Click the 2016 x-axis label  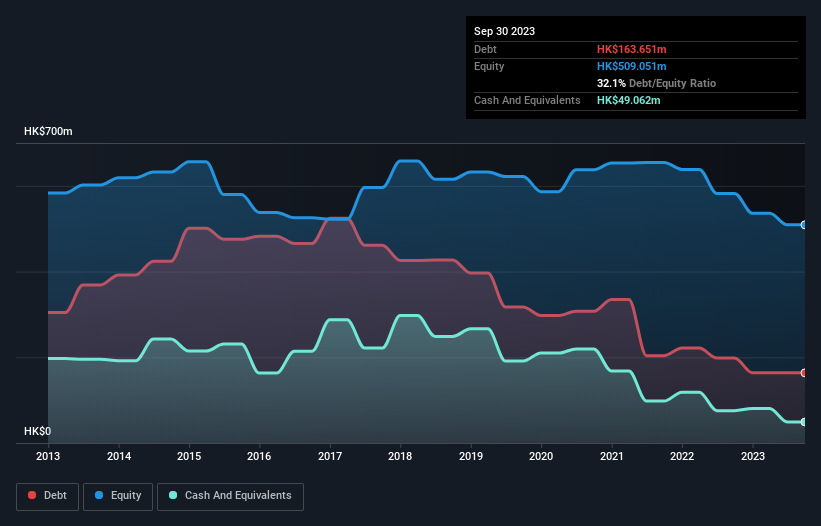coord(259,456)
